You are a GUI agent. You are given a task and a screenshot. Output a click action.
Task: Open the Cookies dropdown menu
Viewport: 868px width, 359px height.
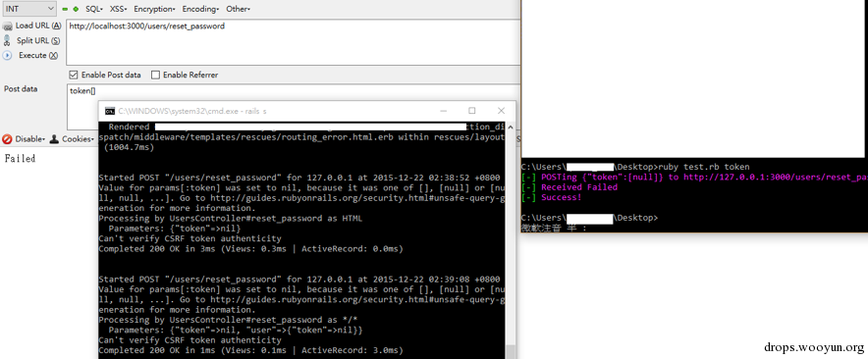(72, 139)
